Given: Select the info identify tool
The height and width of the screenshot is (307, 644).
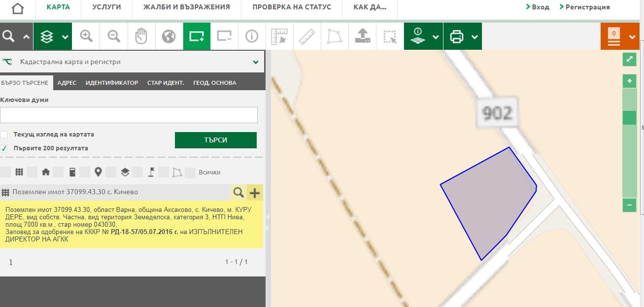Looking at the screenshot, I should coord(252,36).
